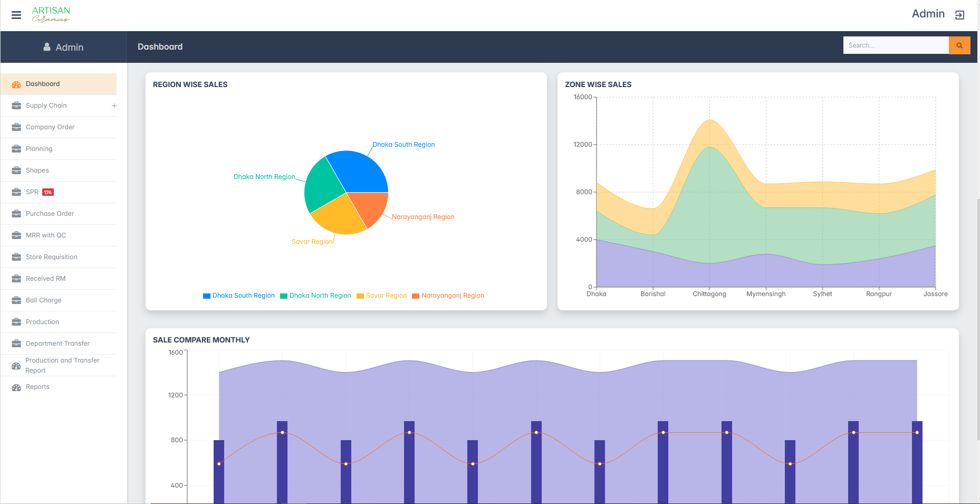Open Production and Transfer Report link
Viewport: 980px width, 504px height.
(62, 365)
